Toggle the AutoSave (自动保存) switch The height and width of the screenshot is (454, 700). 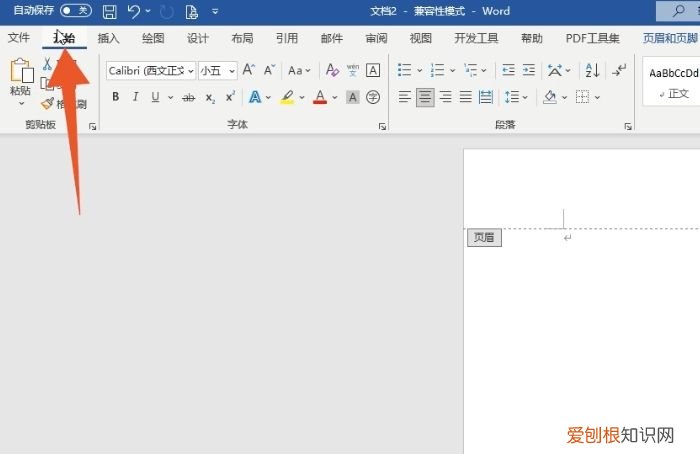76,10
